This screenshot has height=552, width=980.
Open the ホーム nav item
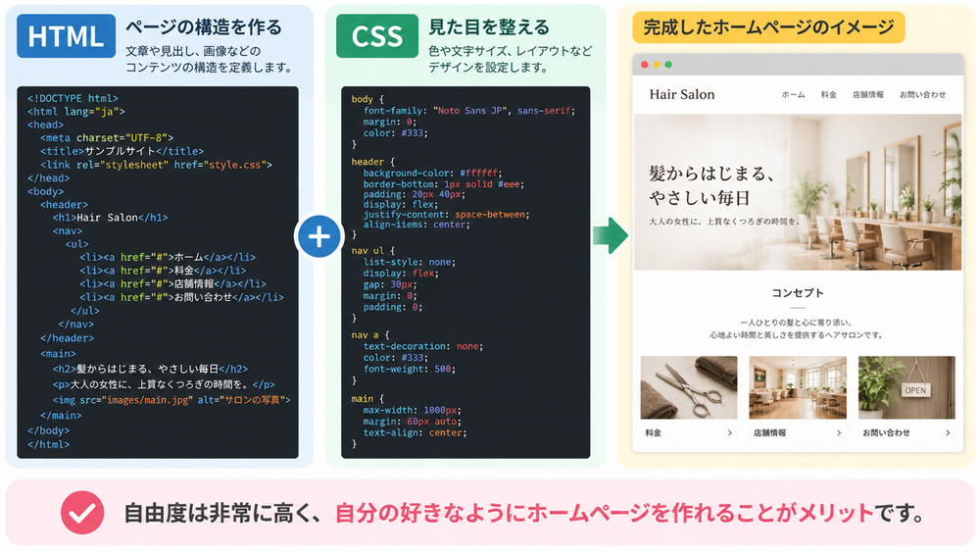tap(793, 95)
